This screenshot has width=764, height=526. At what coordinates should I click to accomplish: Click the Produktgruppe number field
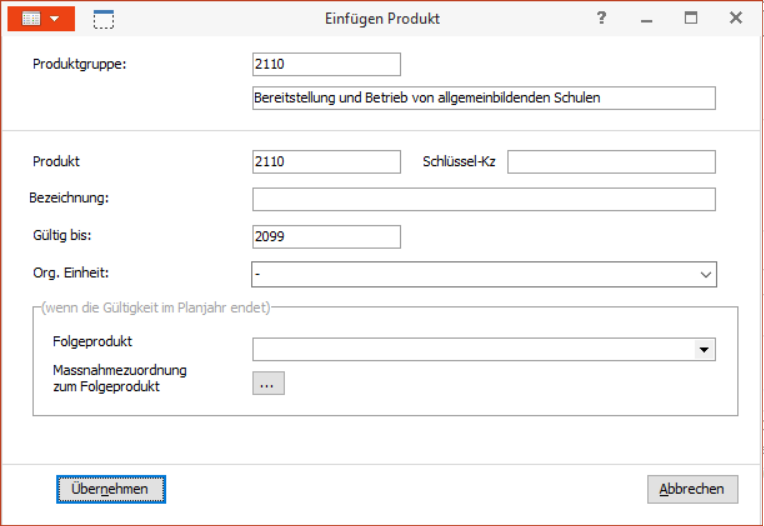coord(326,64)
